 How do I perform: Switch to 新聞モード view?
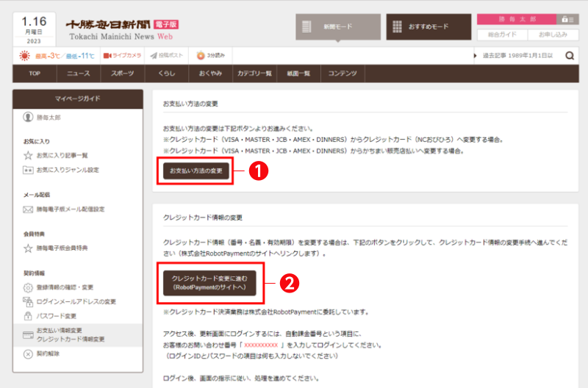point(338,27)
